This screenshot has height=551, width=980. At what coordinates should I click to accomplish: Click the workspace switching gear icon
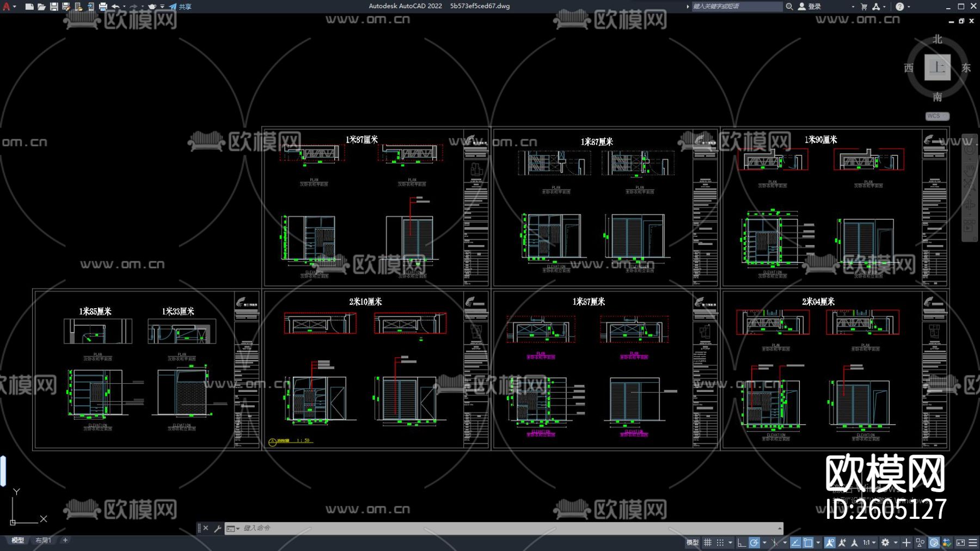tap(885, 542)
